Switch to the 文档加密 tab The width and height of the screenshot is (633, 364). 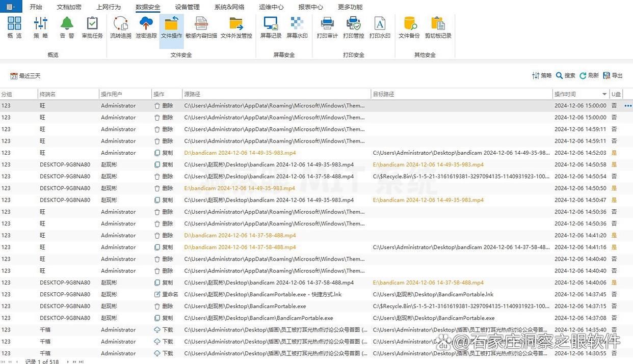[x=69, y=7]
